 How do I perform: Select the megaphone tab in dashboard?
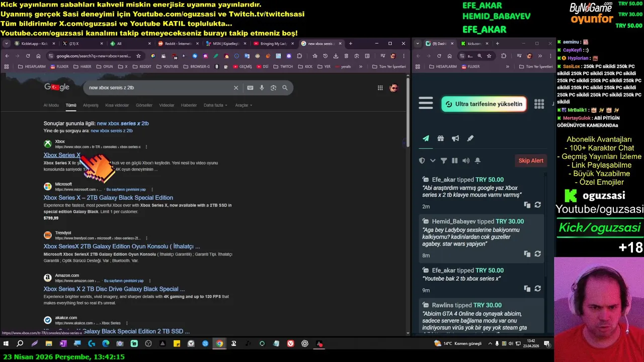455,138
